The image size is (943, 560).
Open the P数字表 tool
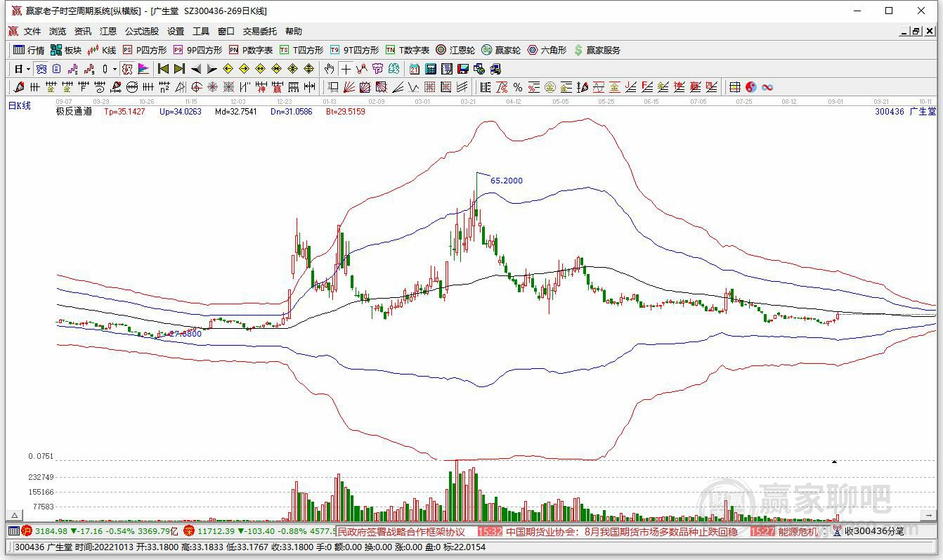251,50
